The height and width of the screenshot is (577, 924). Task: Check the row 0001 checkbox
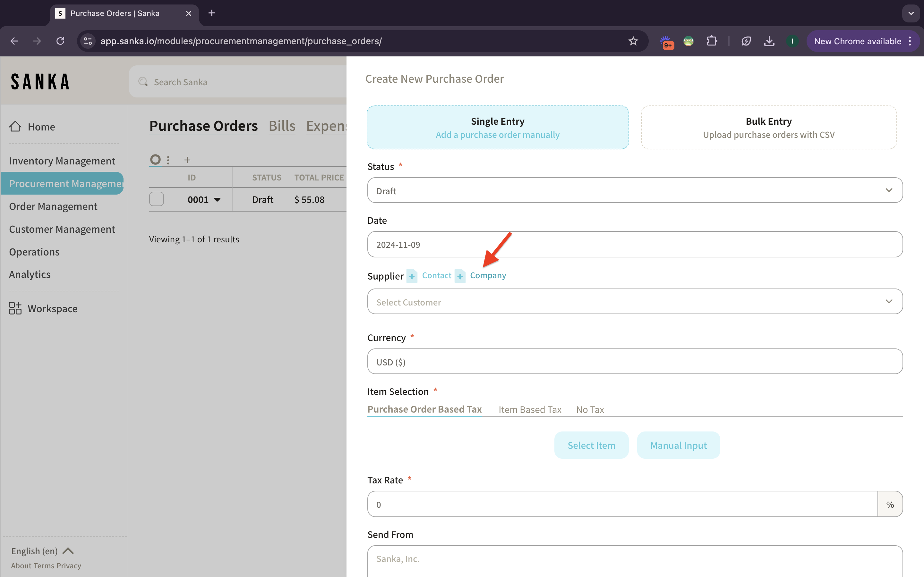coord(157,199)
